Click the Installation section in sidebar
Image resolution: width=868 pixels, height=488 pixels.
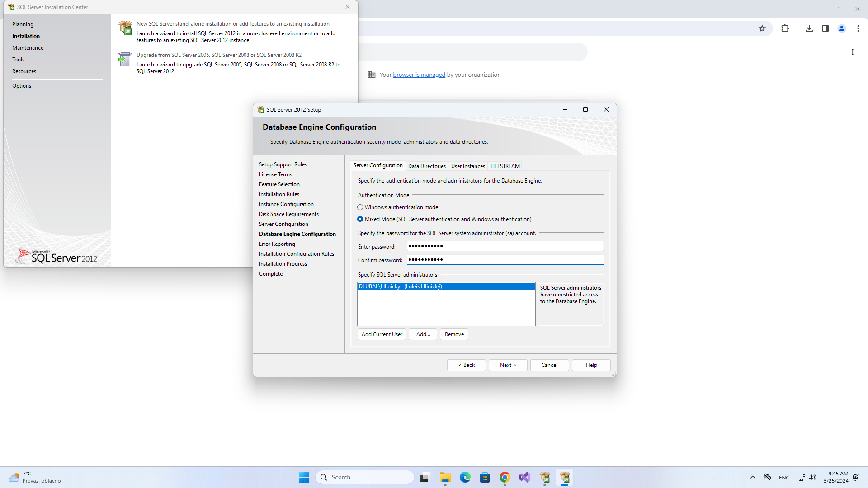26,36
